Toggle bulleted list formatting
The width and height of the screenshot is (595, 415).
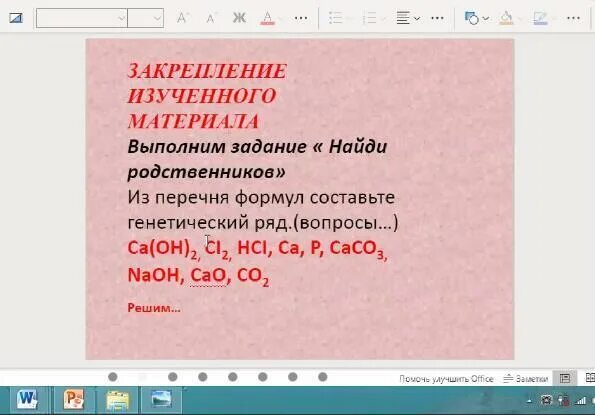(x=335, y=18)
